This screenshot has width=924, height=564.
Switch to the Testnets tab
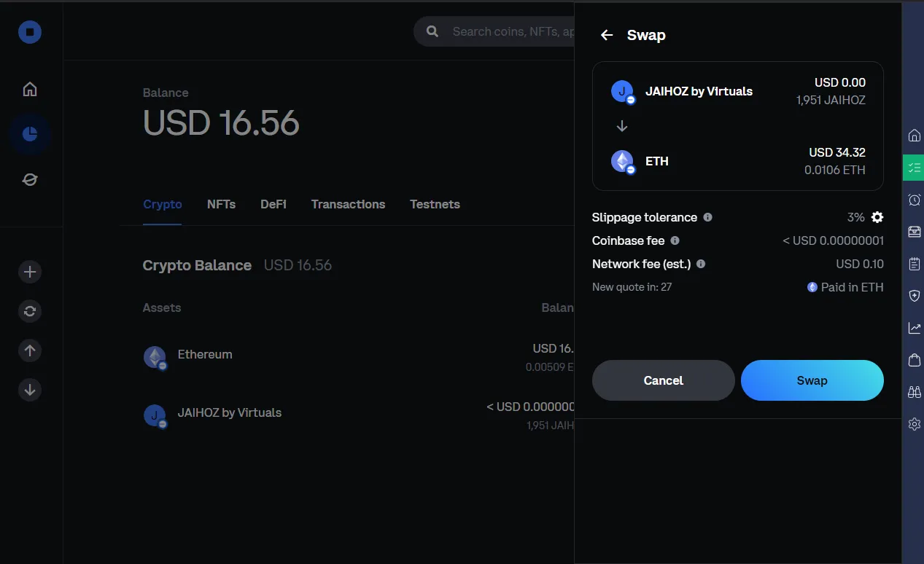[x=435, y=204]
